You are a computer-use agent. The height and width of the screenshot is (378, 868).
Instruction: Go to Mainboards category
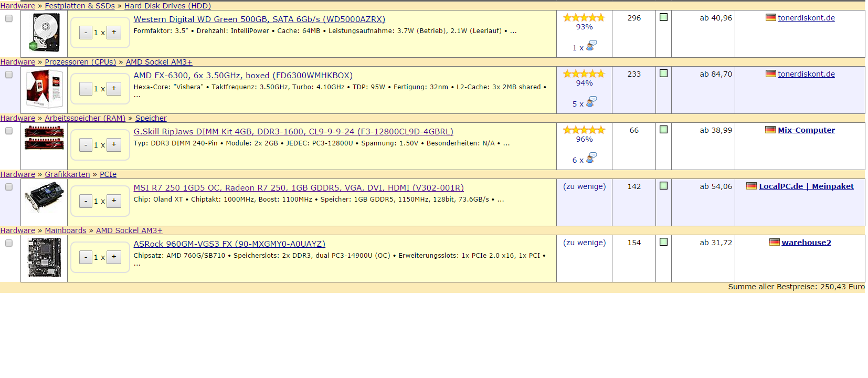66,230
